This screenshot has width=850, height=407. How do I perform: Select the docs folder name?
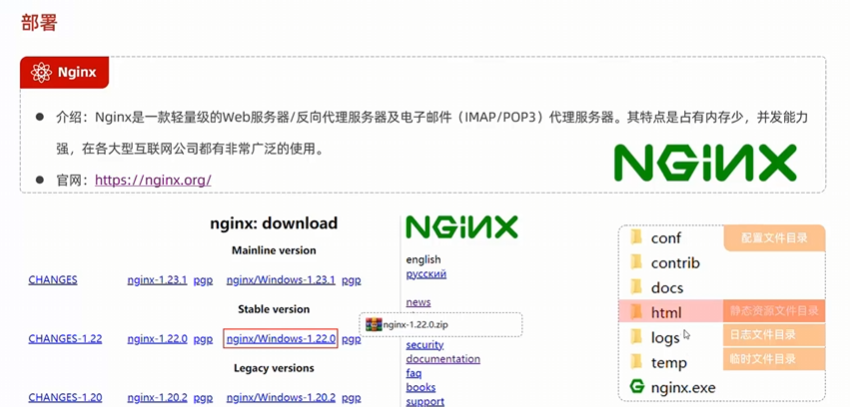(x=667, y=288)
